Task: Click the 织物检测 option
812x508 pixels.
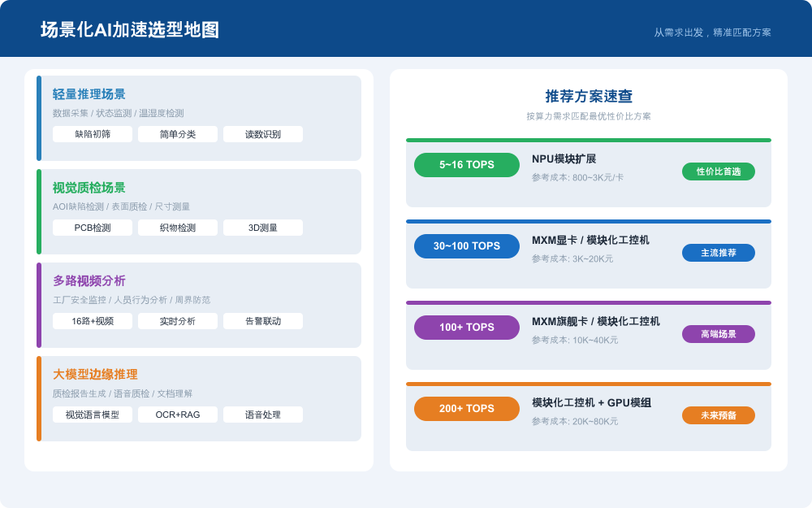Action: pyautogui.click(x=178, y=228)
